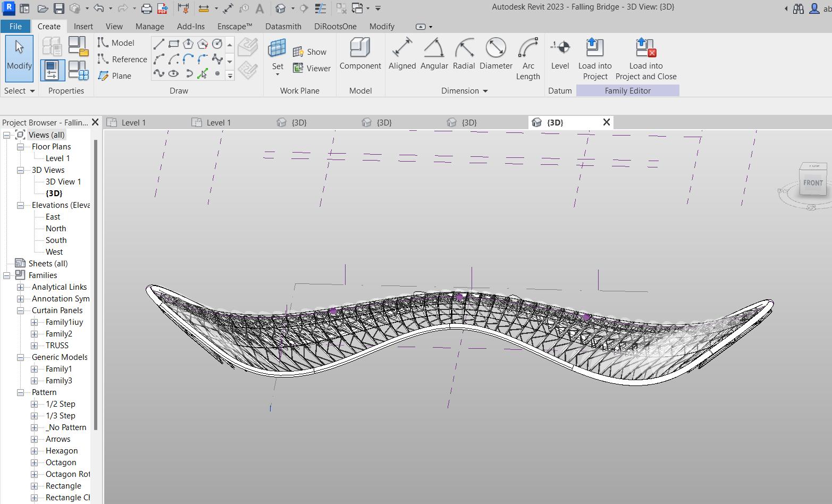The width and height of the screenshot is (832, 504).
Task: Expand the Analytical Links family node
Action: 21,287
